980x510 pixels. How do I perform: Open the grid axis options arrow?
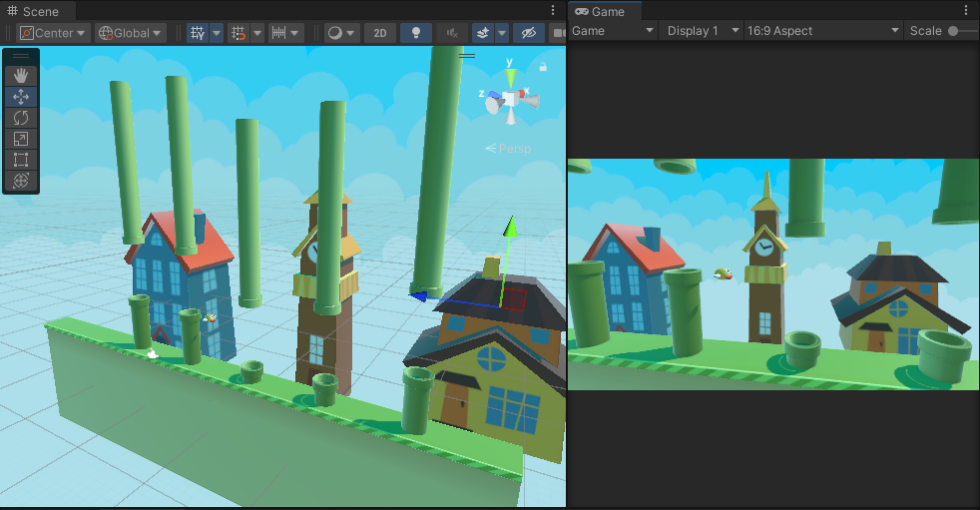(217, 33)
